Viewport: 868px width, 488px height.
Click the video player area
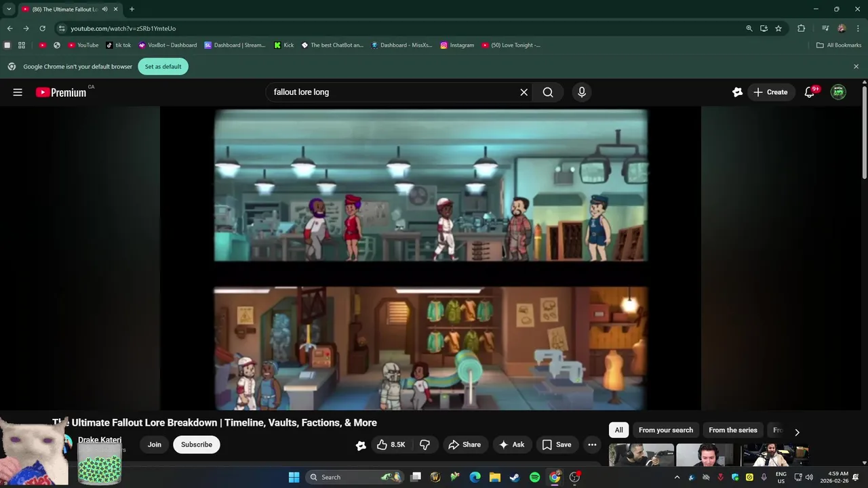coord(431,258)
